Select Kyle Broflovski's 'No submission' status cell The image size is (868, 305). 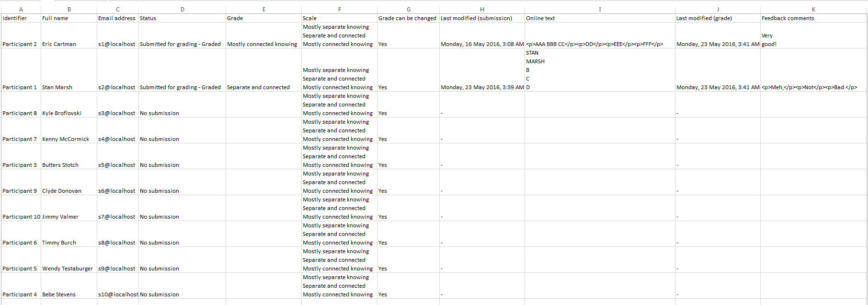[182, 105]
